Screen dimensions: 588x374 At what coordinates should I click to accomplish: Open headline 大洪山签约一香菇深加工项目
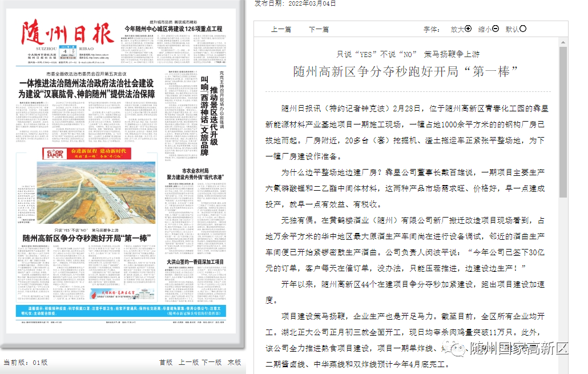pos(195,262)
